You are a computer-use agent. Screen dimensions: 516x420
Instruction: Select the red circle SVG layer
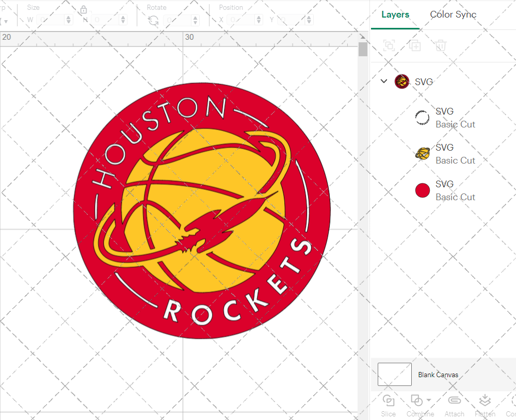(445, 190)
